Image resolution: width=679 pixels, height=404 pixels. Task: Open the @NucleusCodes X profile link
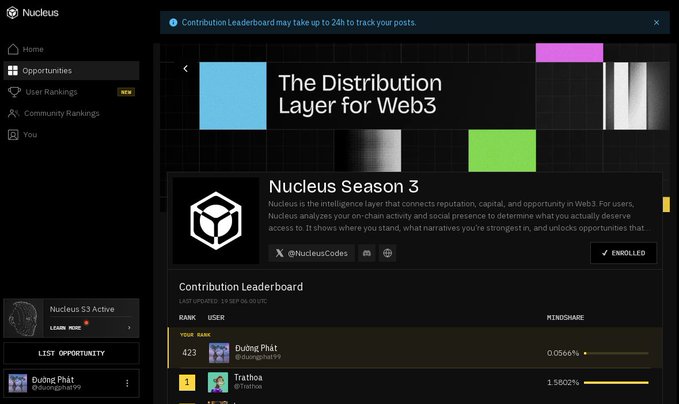click(311, 253)
